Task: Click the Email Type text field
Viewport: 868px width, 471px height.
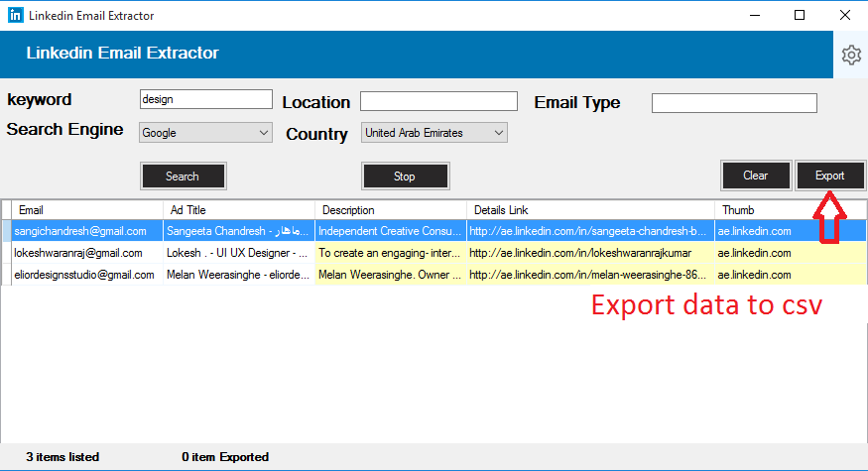Action: [x=734, y=103]
